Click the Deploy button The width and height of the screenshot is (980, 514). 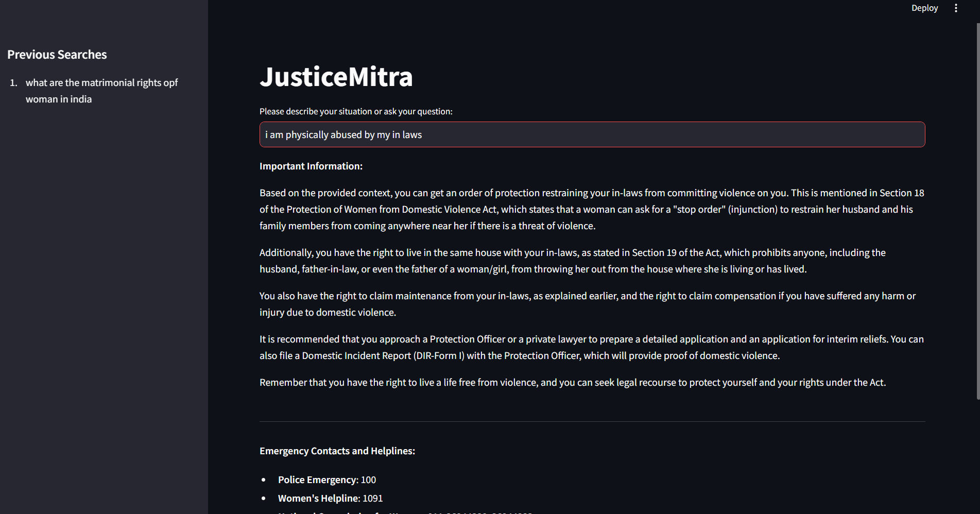coord(924,8)
